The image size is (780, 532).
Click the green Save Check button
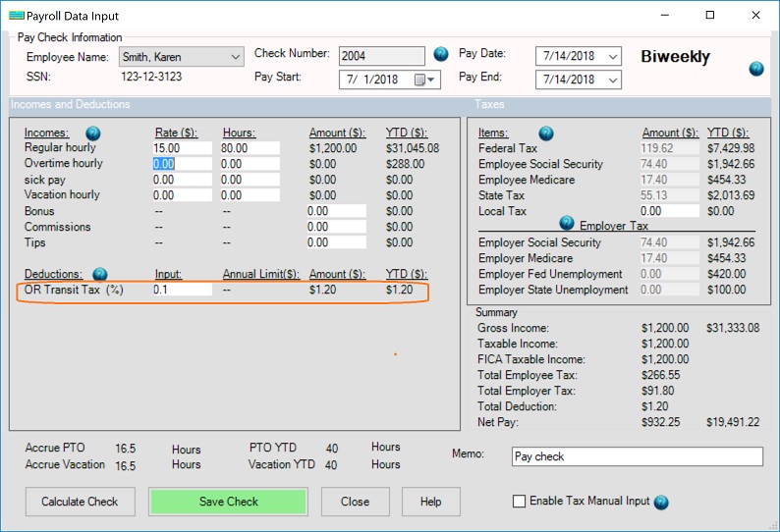[x=228, y=502]
